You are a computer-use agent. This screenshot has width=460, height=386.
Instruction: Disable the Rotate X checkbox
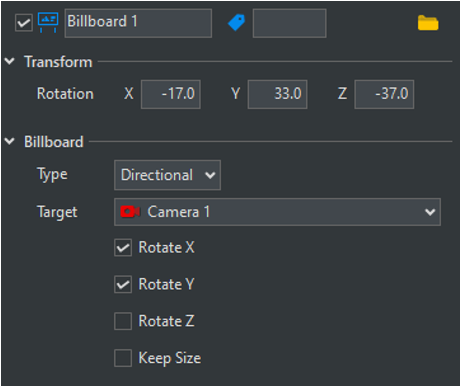123,247
